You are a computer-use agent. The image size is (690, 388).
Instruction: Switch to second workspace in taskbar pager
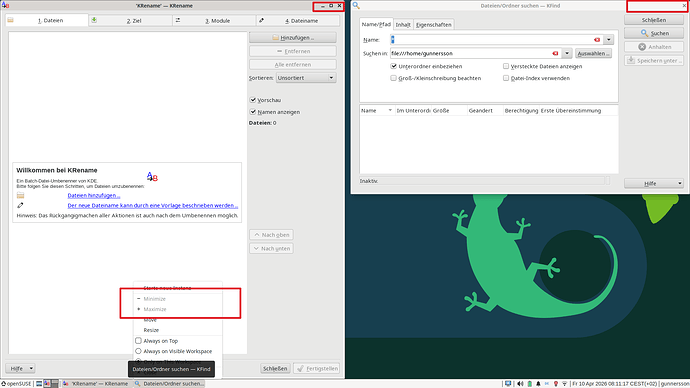55,384
